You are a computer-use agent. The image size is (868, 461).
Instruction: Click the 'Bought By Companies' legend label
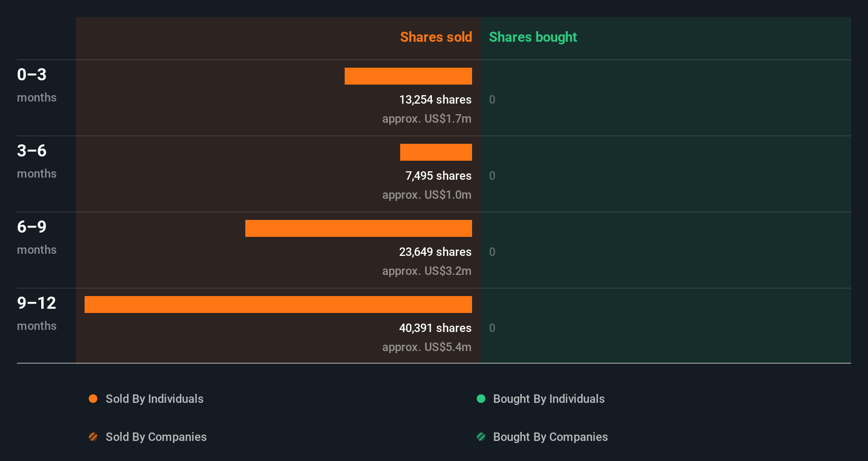coord(550,437)
